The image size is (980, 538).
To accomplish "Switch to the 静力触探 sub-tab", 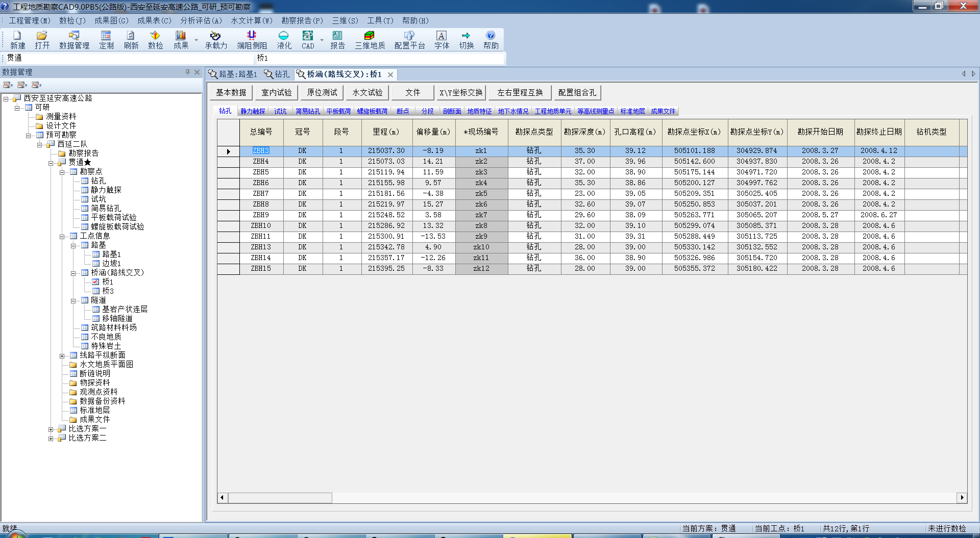I will click(253, 111).
